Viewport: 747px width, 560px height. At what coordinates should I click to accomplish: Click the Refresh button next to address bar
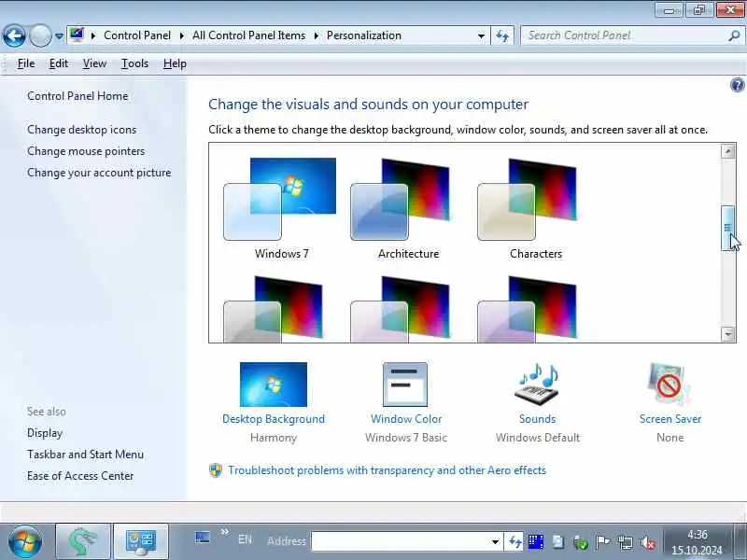click(x=502, y=35)
